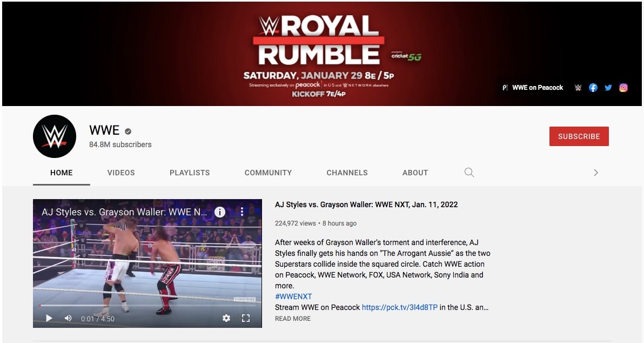Open the video player settings gear
644x343 pixels.
click(226, 318)
